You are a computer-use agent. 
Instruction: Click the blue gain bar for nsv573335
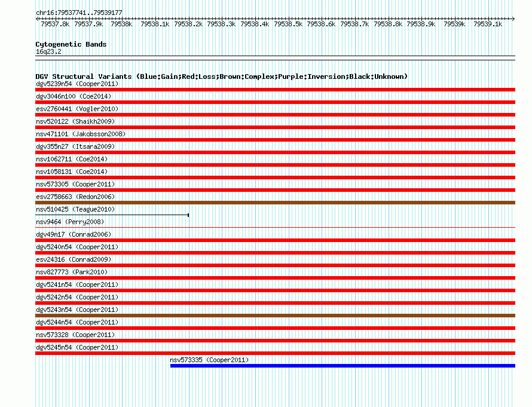(x=343, y=366)
